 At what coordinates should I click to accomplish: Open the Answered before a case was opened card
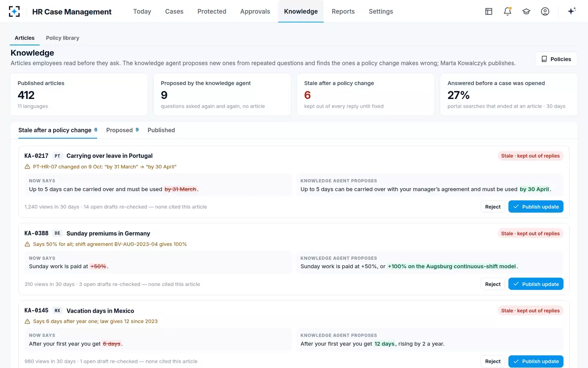509,94
